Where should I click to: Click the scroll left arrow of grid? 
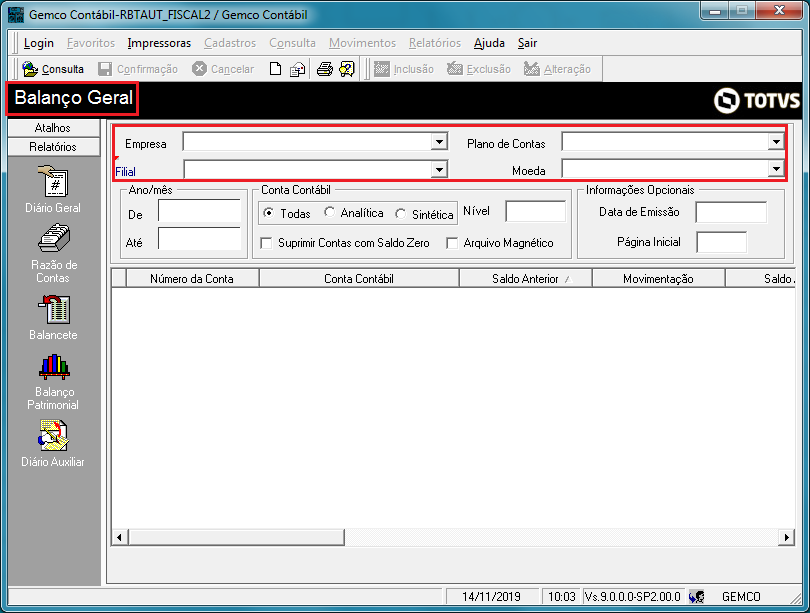pyautogui.click(x=119, y=537)
